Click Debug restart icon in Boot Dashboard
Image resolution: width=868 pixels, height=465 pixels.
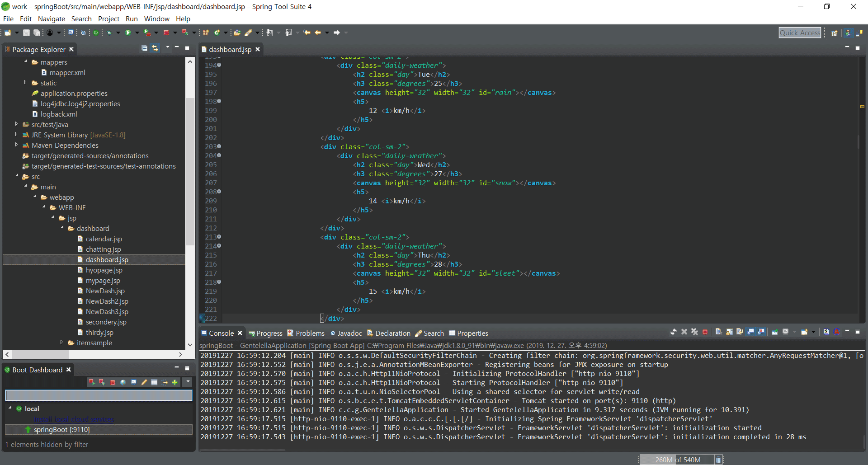(x=102, y=382)
